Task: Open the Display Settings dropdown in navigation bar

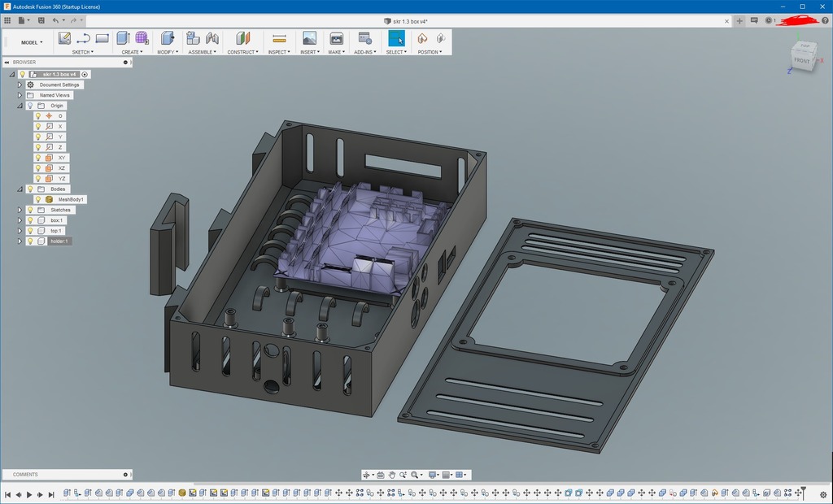Action: (x=434, y=475)
